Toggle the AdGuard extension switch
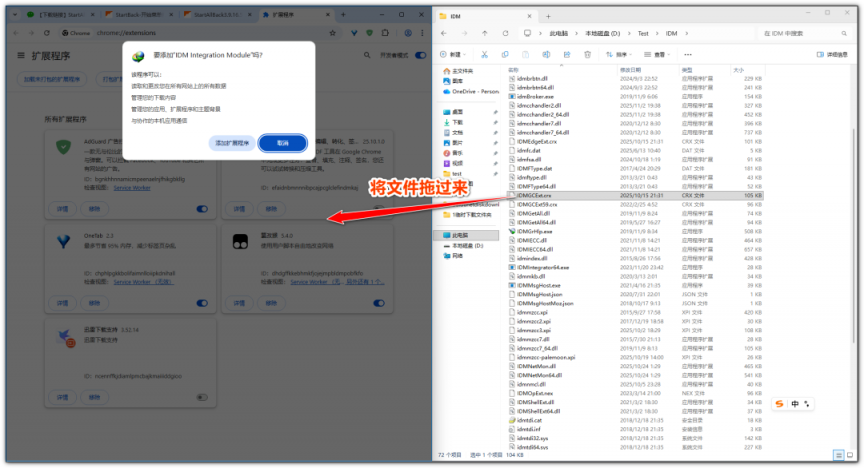The width and height of the screenshot is (864, 468). point(203,208)
